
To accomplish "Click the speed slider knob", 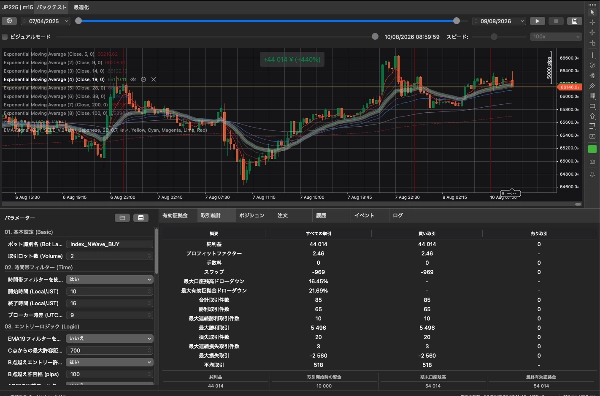I will [494, 37].
